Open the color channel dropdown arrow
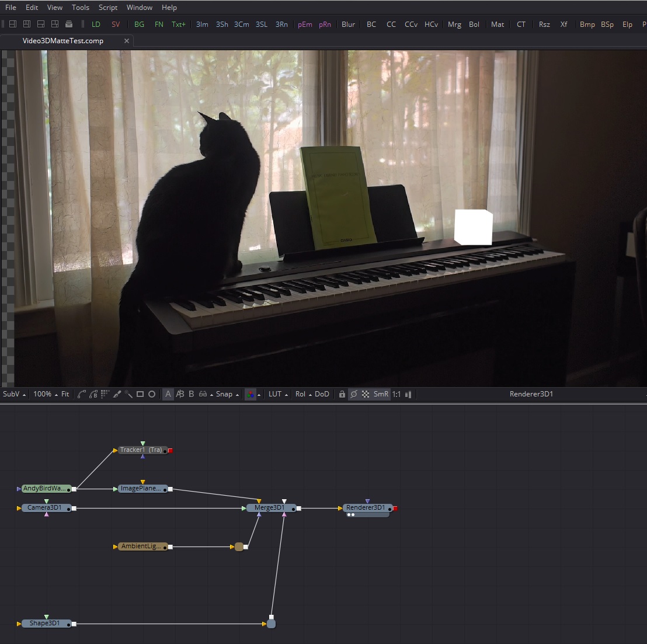Image resolution: width=647 pixels, height=644 pixels. 259,395
